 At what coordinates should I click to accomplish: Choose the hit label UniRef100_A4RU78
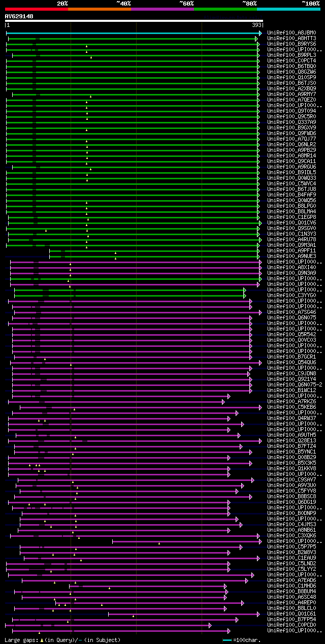pos(292,240)
